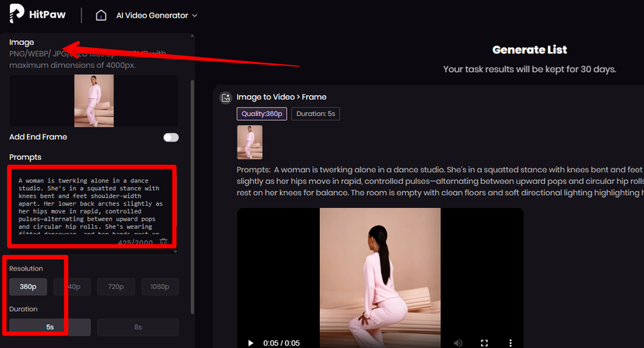The width and height of the screenshot is (644, 348).
Task: Select 1080p resolution
Action: click(160, 287)
